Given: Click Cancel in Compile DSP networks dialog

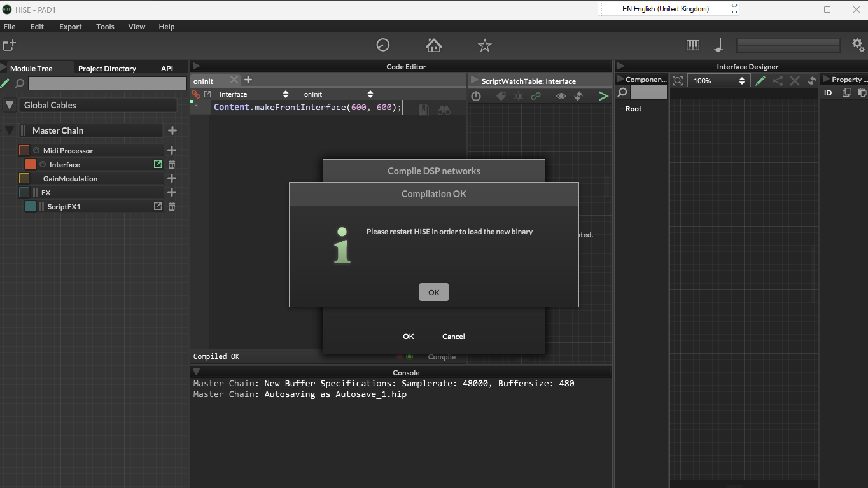Looking at the screenshot, I should click(454, 337).
